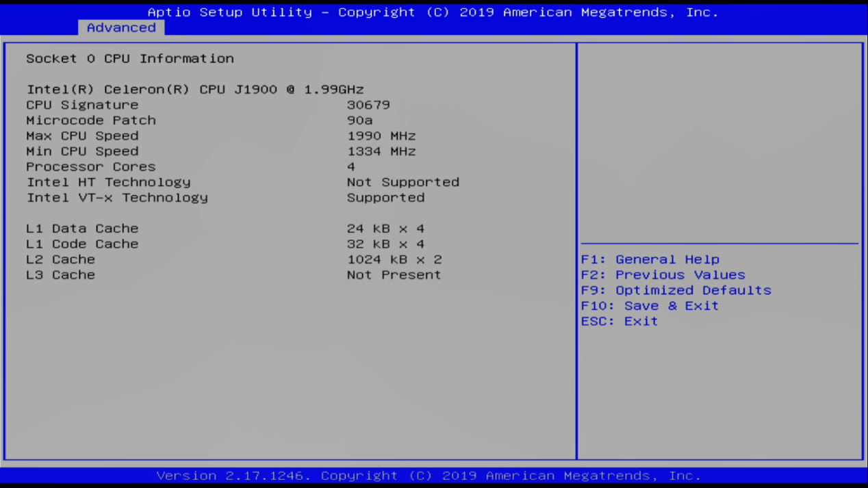Click the L1 Data Cache entry
This screenshot has height=488, width=868.
point(82,229)
